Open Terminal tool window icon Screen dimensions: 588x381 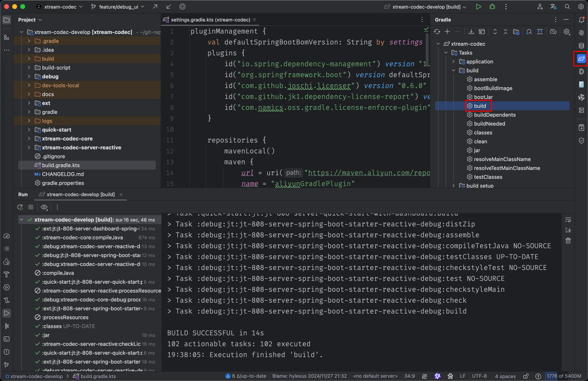coord(6,339)
